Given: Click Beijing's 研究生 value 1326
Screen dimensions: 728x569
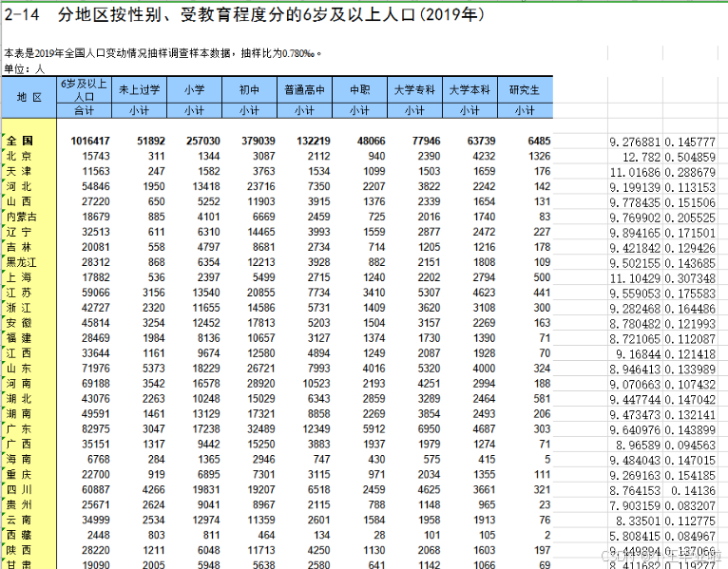Looking at the screenshot, I should pos(540,156).
